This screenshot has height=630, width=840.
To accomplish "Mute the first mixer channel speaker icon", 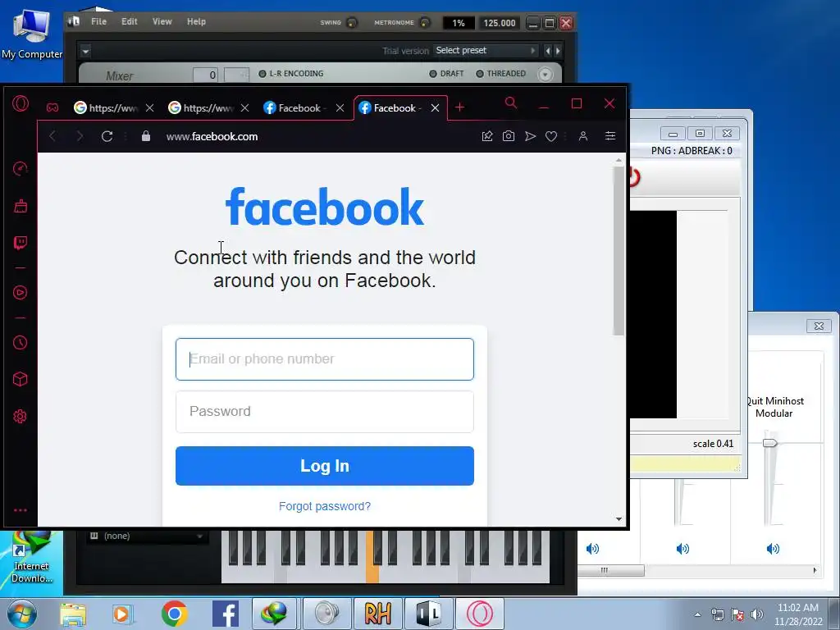I will click(x=592, y=549).
